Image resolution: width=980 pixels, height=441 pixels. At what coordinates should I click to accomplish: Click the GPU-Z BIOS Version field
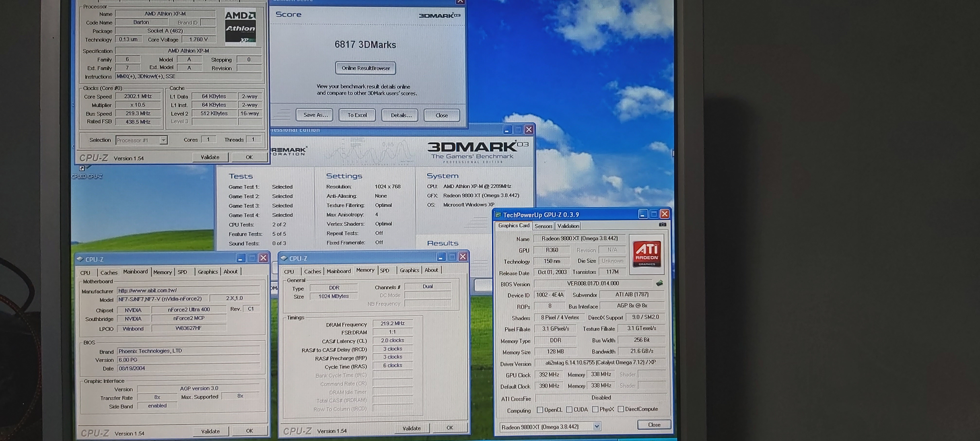(593, 284)
